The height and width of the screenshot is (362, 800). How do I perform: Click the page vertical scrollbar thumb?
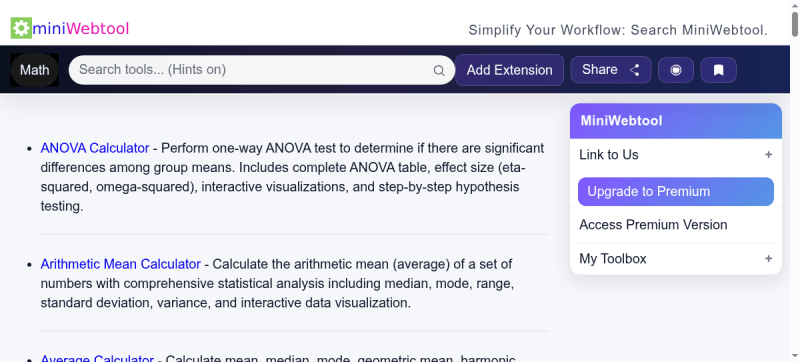795,24
